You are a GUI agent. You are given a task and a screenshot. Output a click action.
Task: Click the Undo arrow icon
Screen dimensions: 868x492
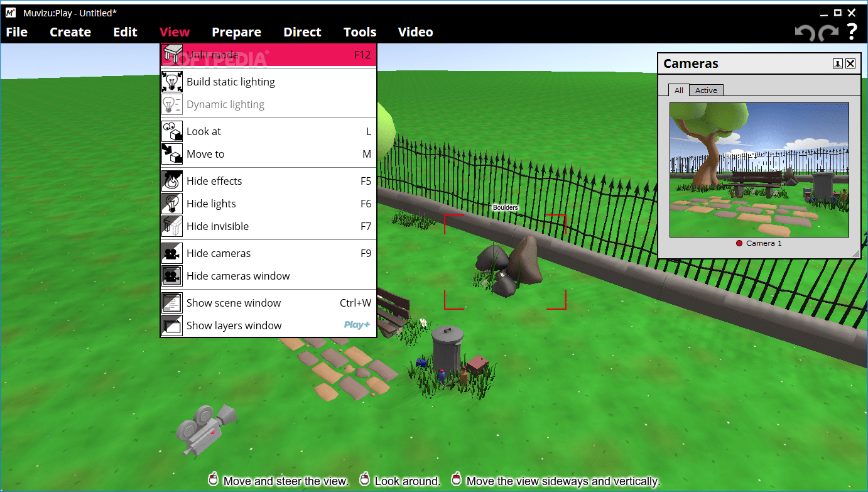tap(805, 33)
